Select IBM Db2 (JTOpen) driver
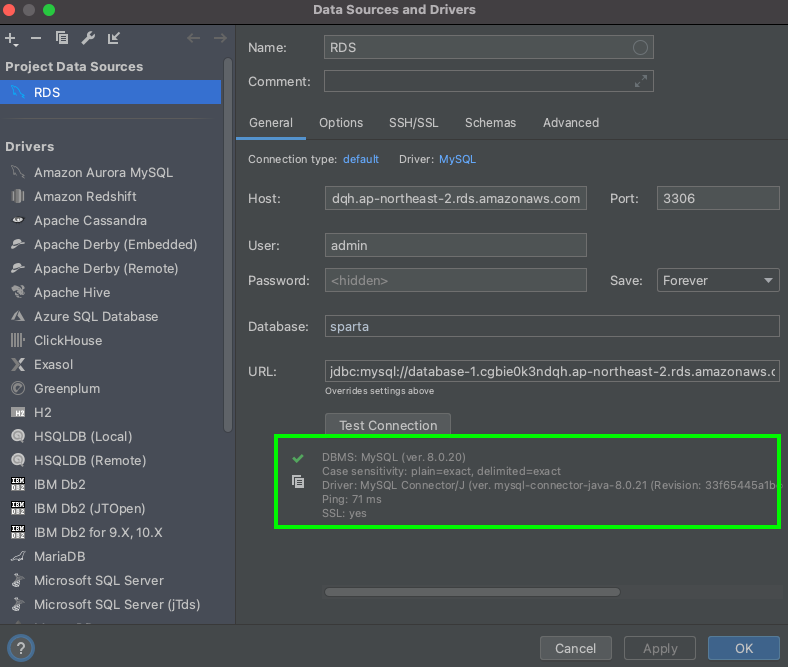 point(111,509)
